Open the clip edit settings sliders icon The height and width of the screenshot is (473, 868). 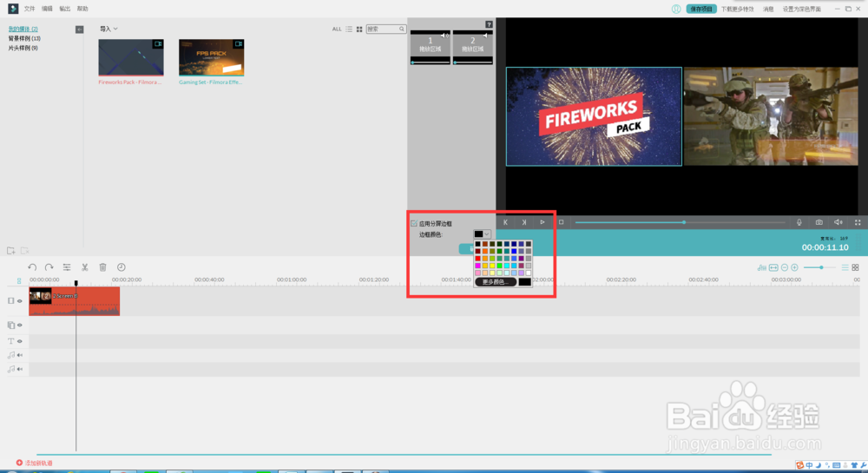point(67,267)
